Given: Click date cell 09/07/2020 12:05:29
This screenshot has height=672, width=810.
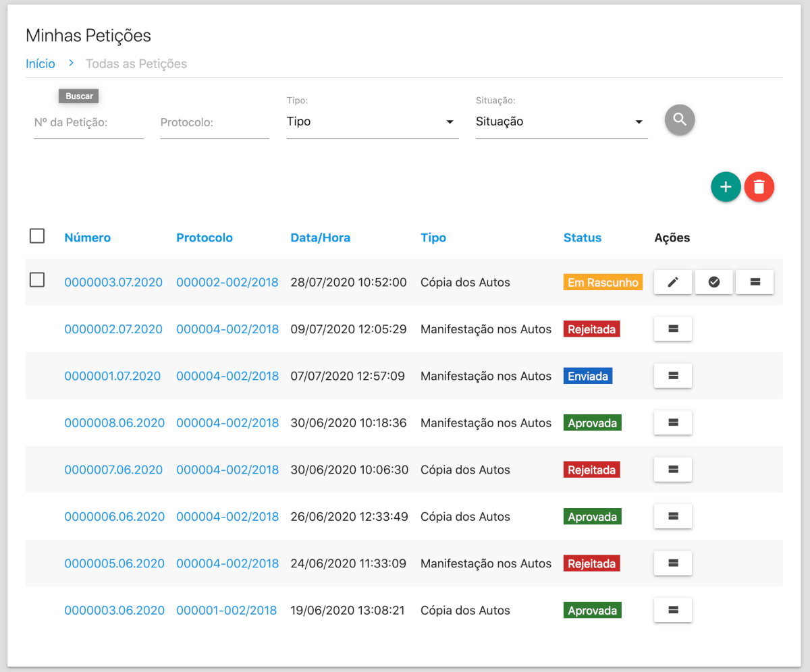Looking at the screenshot, I should (349, 329).
